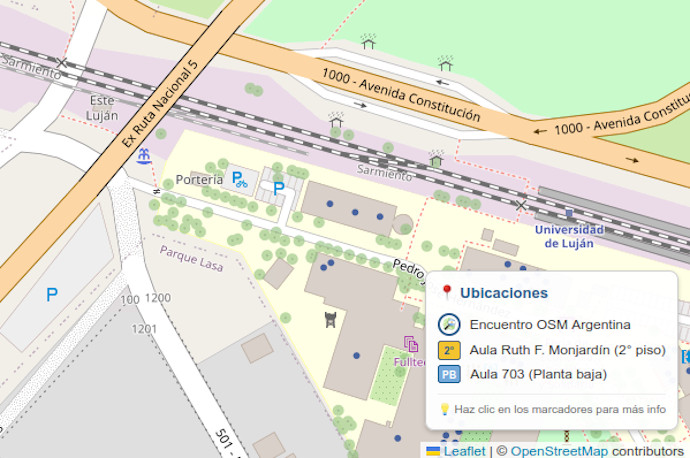This screenshot has width=690, height=458.
Task: Click the Universidad de Luján station label
Action: coord(569,237)
